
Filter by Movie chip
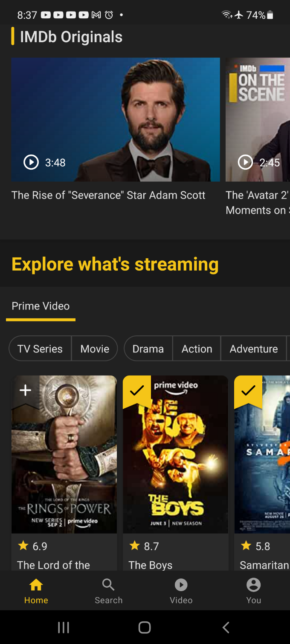95,349
